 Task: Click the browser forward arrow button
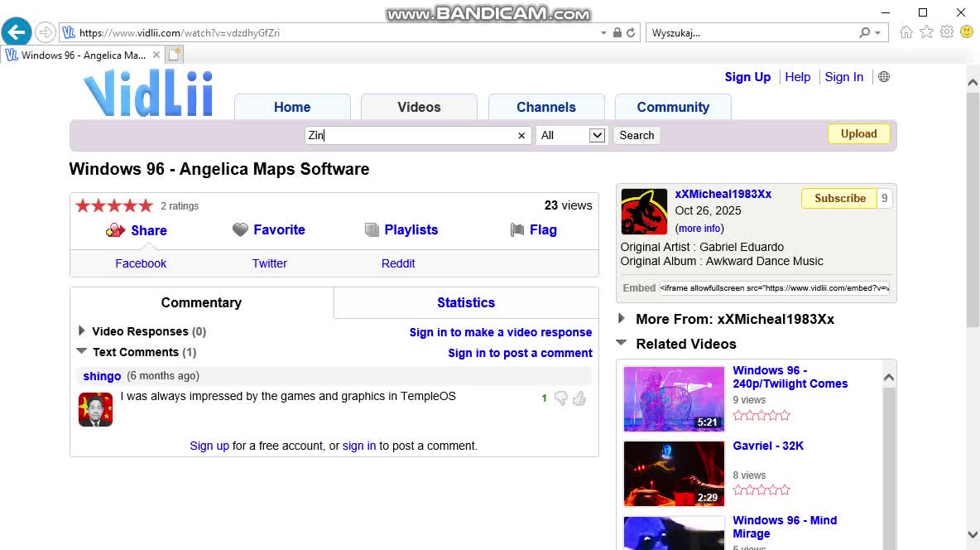coord(45,32)
